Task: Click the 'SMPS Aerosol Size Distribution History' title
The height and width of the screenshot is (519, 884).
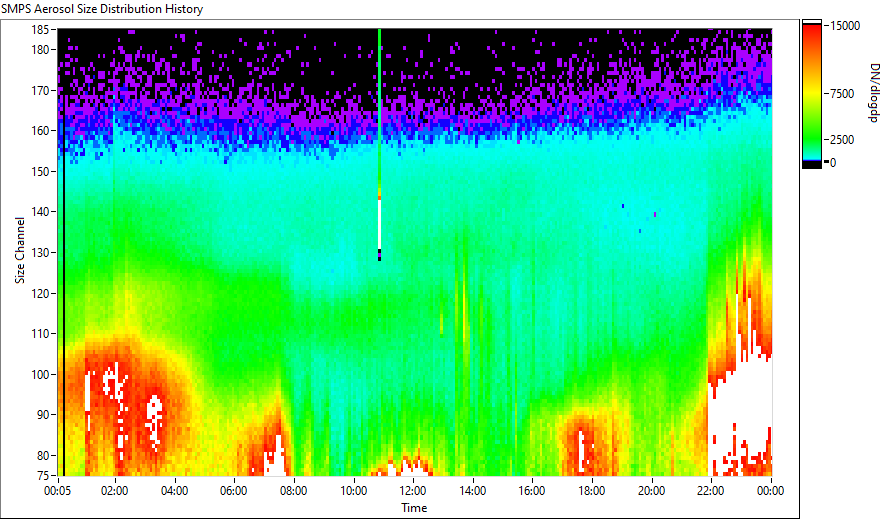Action: [102, 9]
